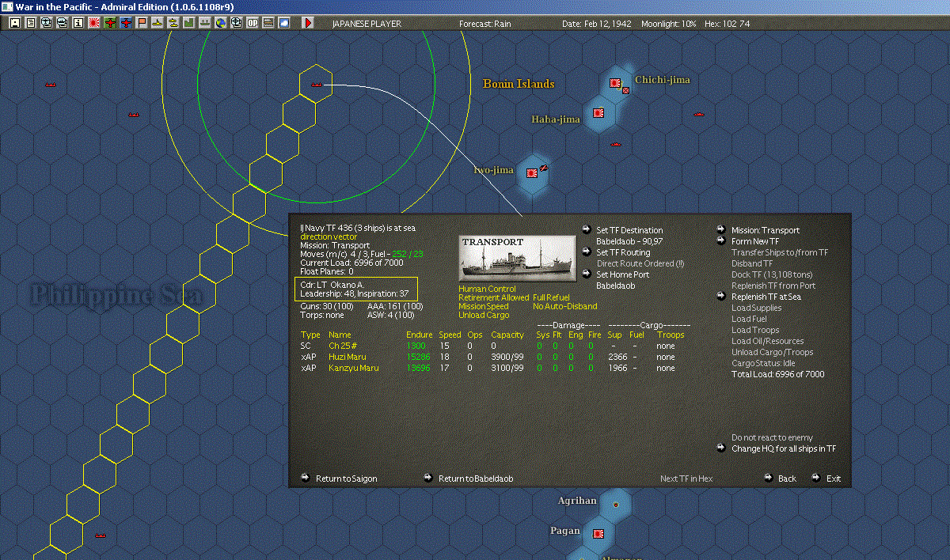The image size is (950, 560).
Task: Toggle Full Refuel setting
Action: [551, 298]
